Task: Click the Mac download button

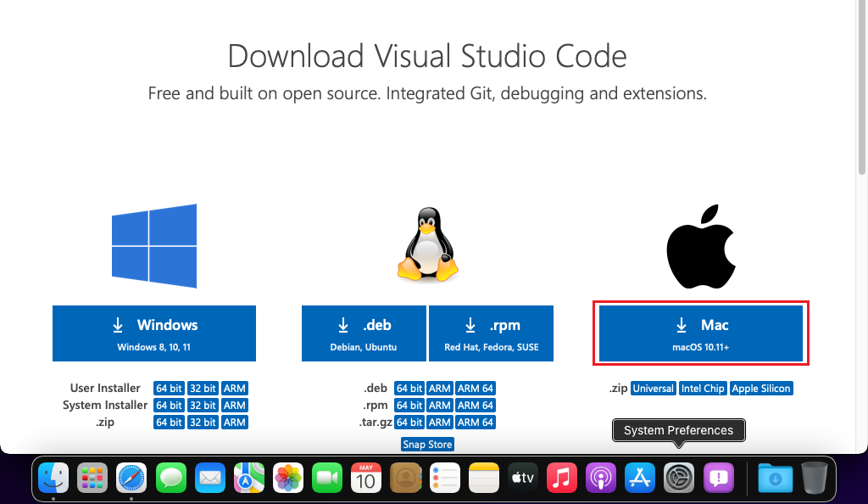Action: tap(700, 333)
